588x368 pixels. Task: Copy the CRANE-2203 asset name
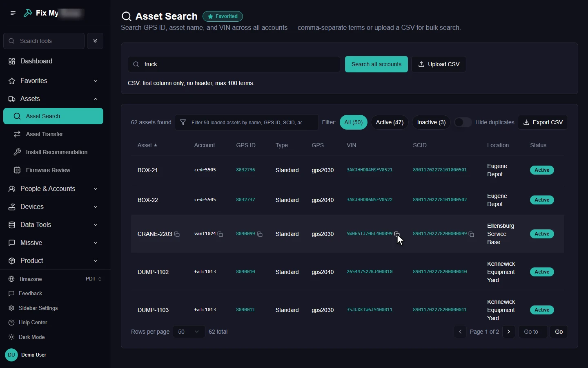tap(177, 234)
